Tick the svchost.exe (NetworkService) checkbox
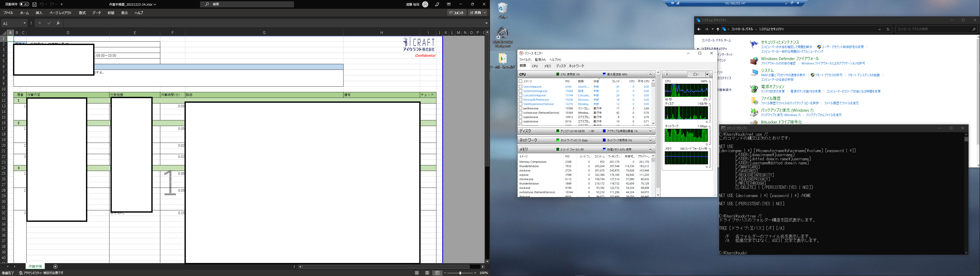Image resolution: width=980 pixels, height=276 pixels. tap(520, 113)
